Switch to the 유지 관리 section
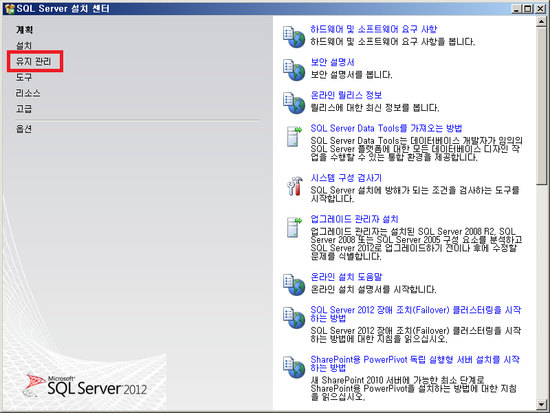Screen dimensions: 550x413 coord(33,61)
